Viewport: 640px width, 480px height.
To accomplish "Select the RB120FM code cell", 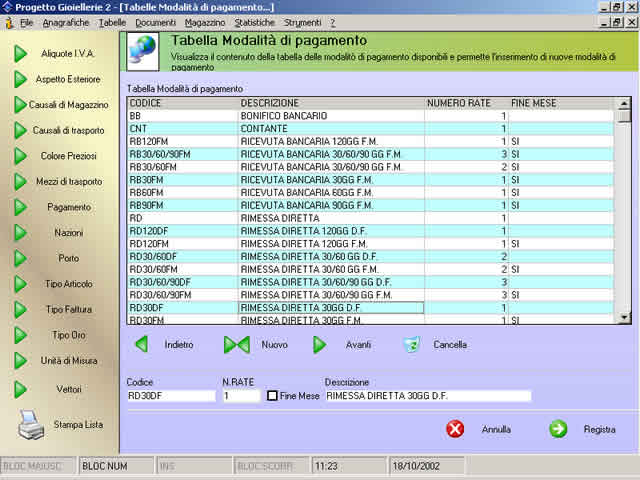I will point(182,142).
